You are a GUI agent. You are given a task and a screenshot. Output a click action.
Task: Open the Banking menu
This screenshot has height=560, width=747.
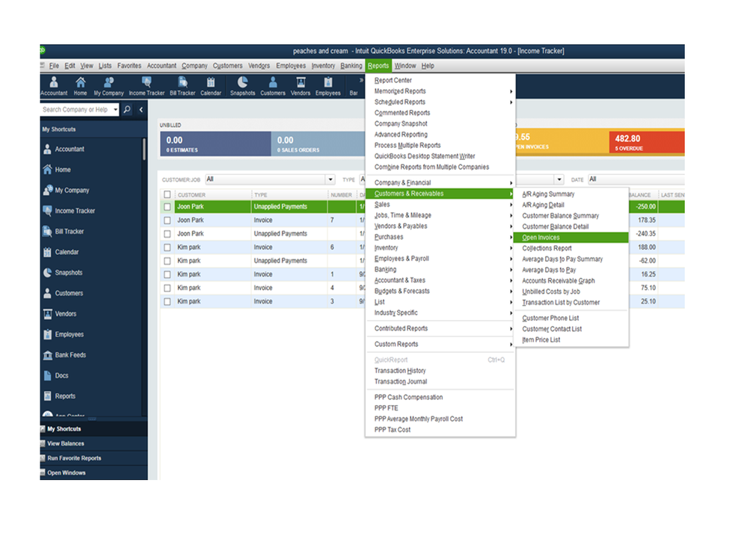pos(351,66)
